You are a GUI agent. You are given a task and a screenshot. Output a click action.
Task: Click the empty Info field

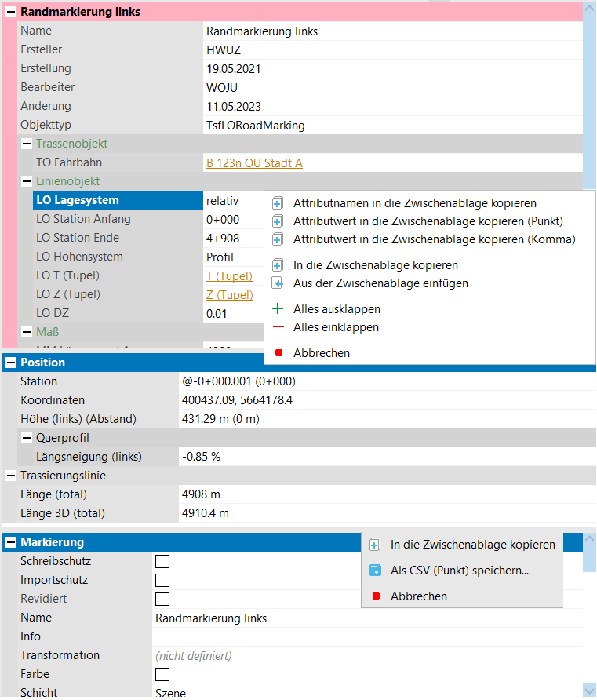click(367, 636)
